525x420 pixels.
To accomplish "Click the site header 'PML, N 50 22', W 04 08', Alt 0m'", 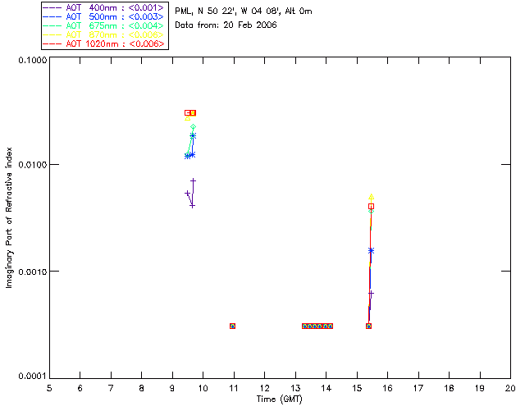I will click(244, 11).
